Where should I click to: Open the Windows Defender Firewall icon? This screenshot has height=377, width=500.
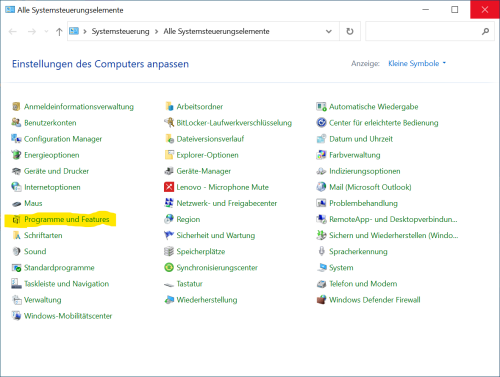pyautogui.click(x=321, y=300)
